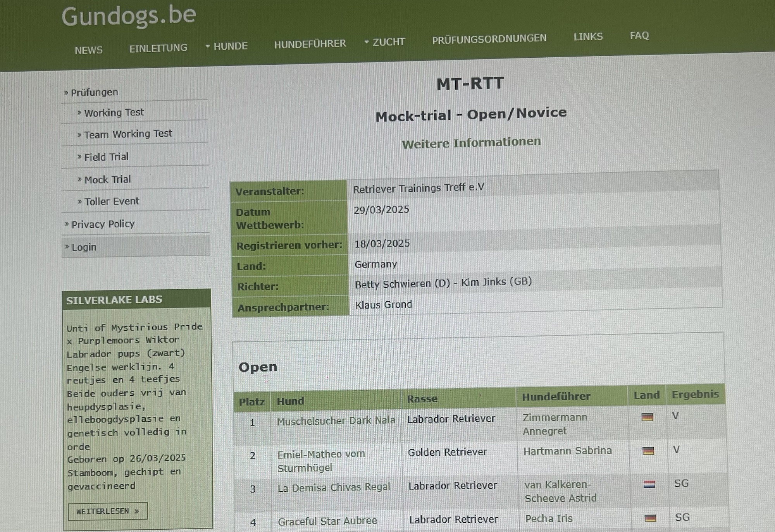The image size is (775, 532).
Task: Click the competition date 29/03/2025
Action: click(381, 209)
